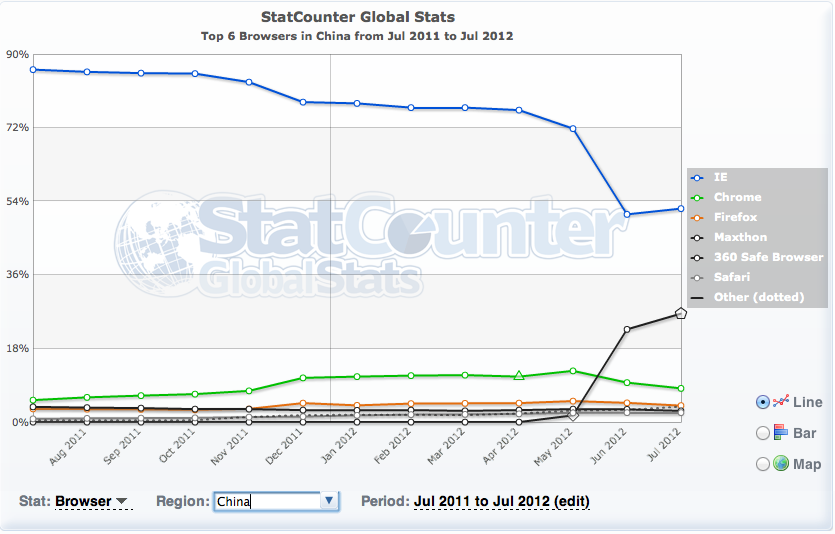
Task: Click the Maxthon legend marker icon
Action: (x=699, y=238)
